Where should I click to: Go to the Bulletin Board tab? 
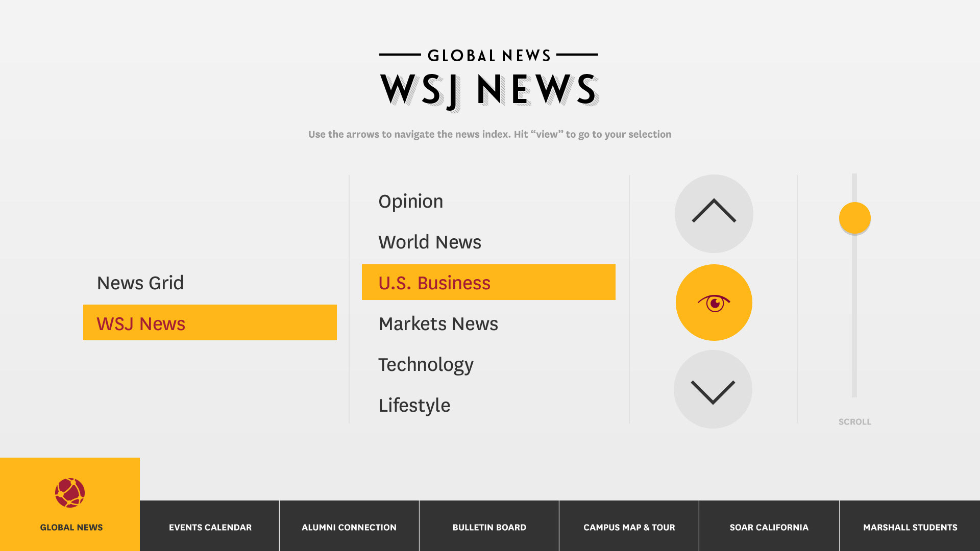pos(489,527)
